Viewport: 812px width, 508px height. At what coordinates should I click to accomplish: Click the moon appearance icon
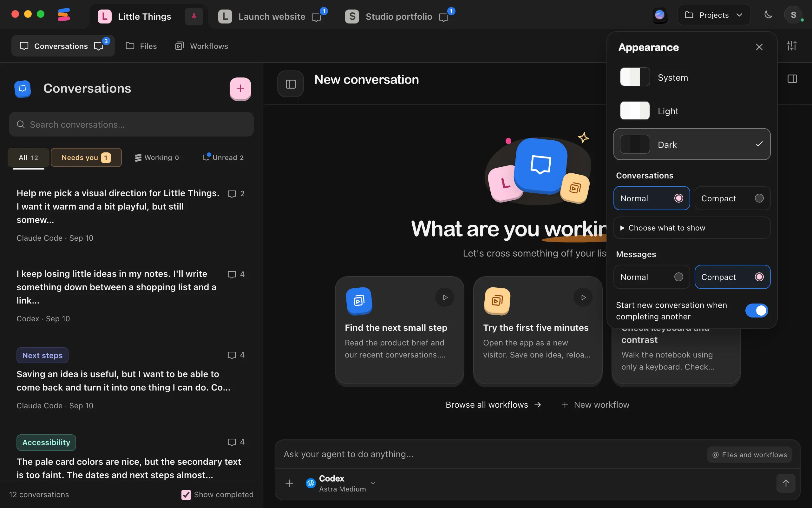tap(768, 15)
